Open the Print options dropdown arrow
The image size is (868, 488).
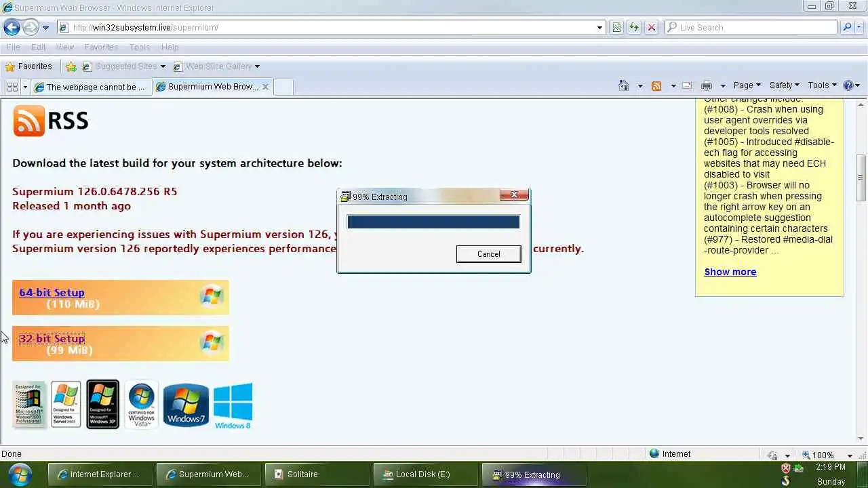[x=723, y=86]
